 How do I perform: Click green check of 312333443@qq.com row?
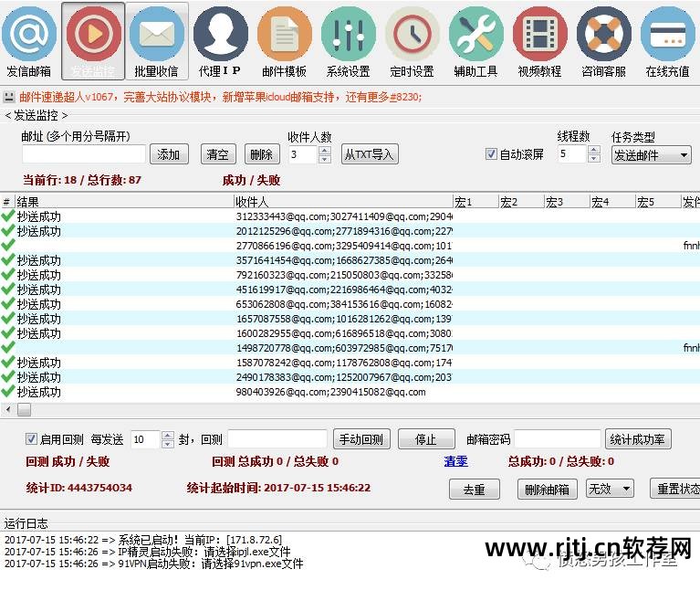[x=8, y=216]
